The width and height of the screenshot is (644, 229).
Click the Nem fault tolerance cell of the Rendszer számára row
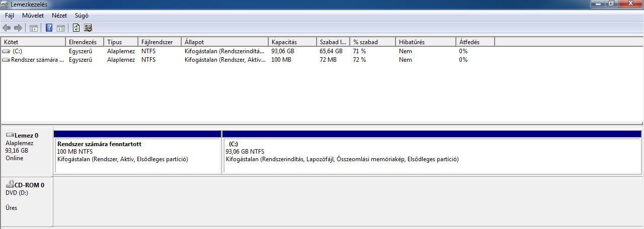[406, 60]
